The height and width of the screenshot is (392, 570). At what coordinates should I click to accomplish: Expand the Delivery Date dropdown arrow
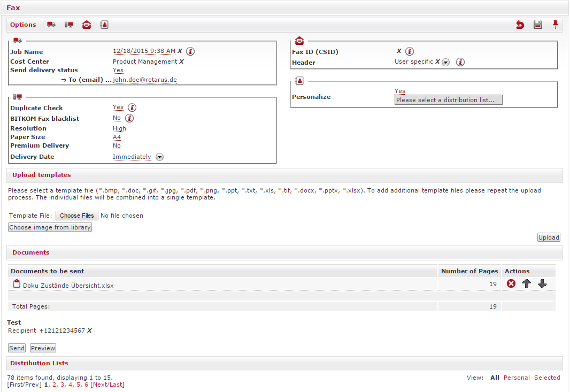click(159, 157)
